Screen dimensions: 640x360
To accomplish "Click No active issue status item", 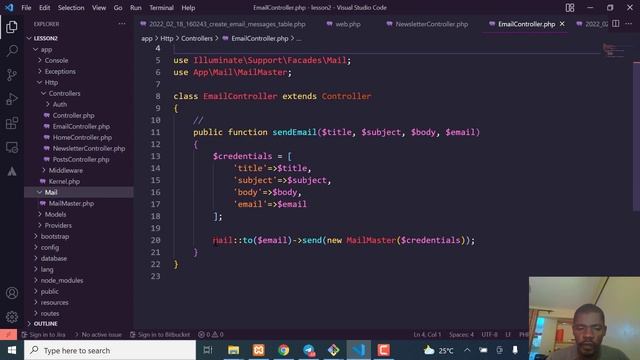I will 98,334.
